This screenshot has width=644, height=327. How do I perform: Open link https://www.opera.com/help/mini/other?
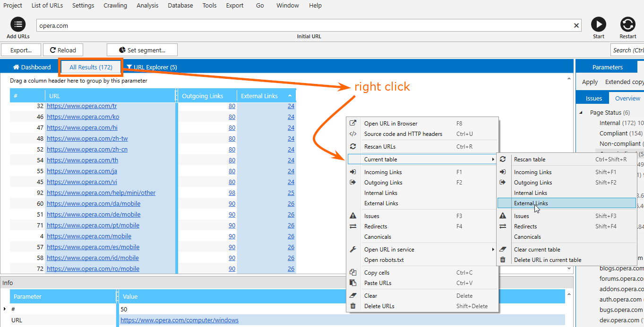tap(101, 193)
